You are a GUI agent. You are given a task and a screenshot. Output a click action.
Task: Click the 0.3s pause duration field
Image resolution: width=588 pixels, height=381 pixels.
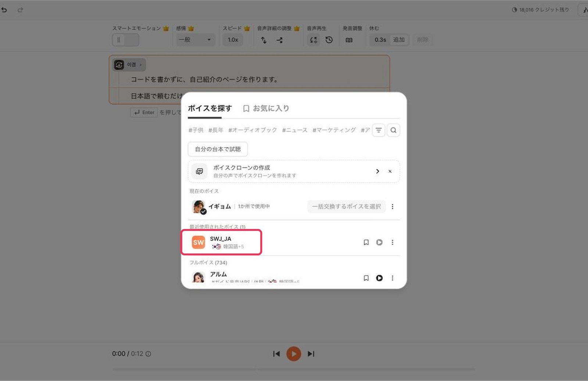[380, 40]
